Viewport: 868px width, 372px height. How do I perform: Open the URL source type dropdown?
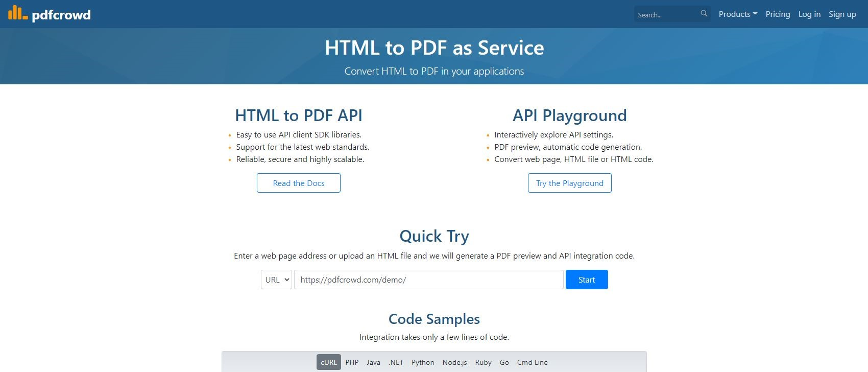coord(276,280)
